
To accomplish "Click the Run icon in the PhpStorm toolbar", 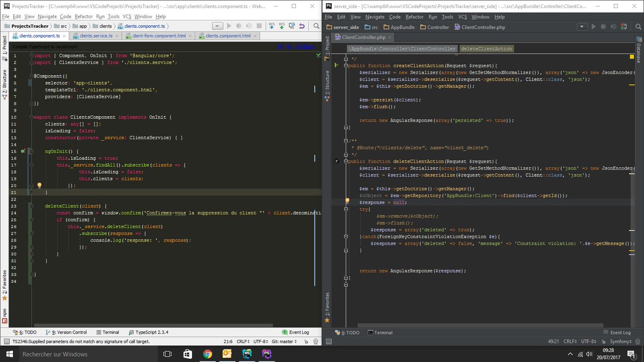I will click(594, 26).
